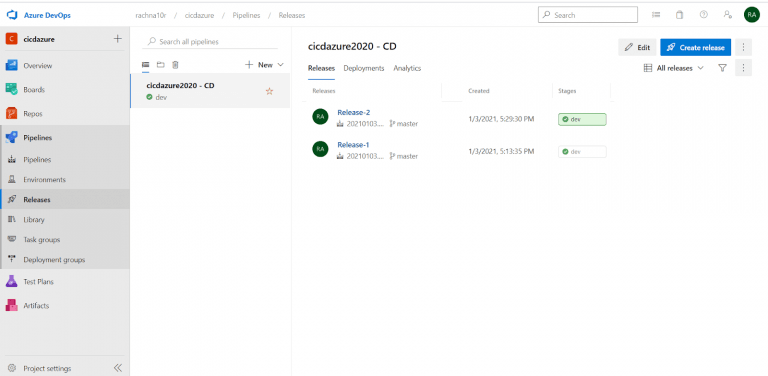
Task: Click Releases in the breadcrumb
Action: (292, 15)
